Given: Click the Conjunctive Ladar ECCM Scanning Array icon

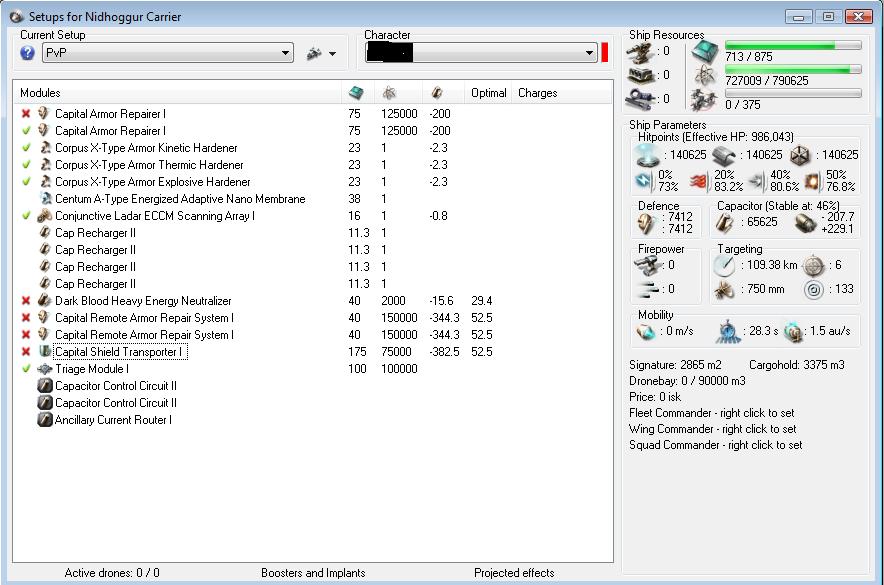Looking at the screenshot, I should (x=45, y=216).
